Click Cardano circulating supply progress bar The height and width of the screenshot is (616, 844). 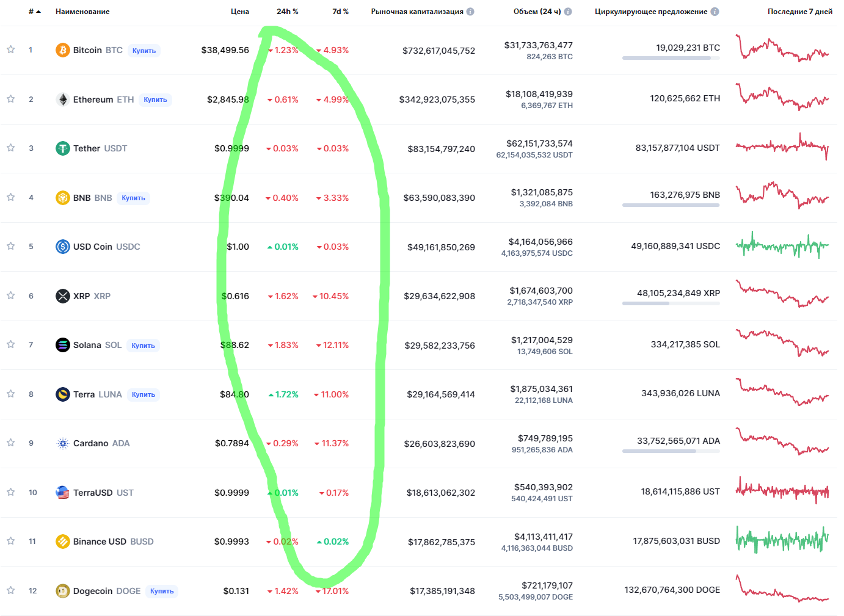click(671, 451)
